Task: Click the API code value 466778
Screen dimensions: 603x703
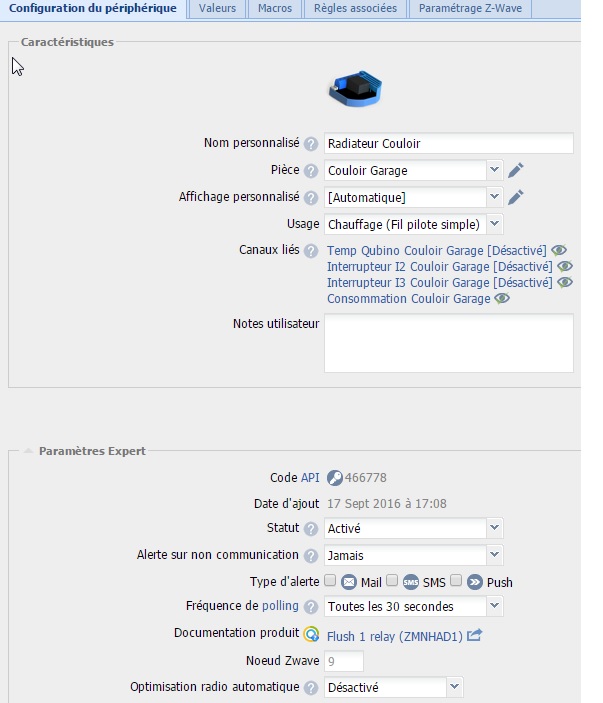Action: click(365, 477)
